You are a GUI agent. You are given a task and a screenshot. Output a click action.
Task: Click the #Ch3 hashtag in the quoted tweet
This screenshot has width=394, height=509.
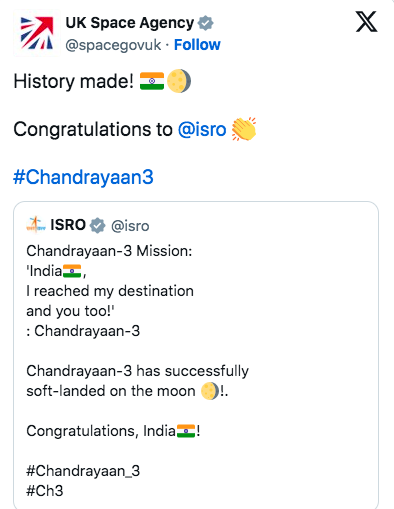(x=45, y=491)
